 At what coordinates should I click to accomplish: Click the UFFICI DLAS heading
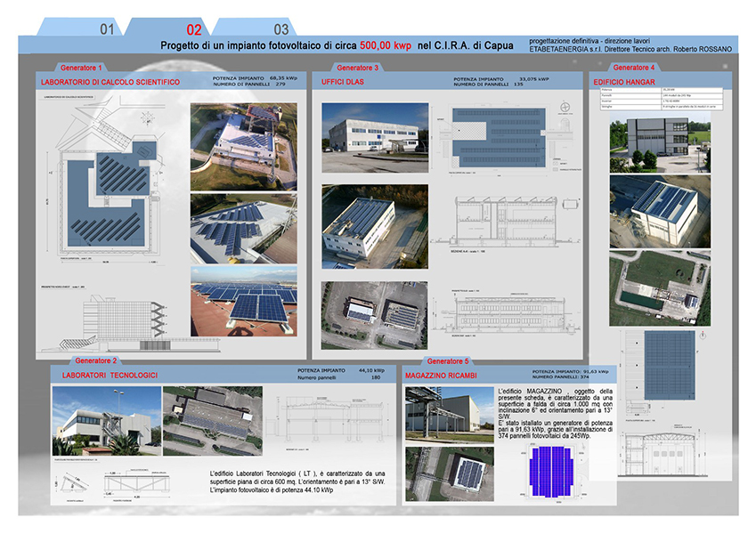tap(345, 83)
